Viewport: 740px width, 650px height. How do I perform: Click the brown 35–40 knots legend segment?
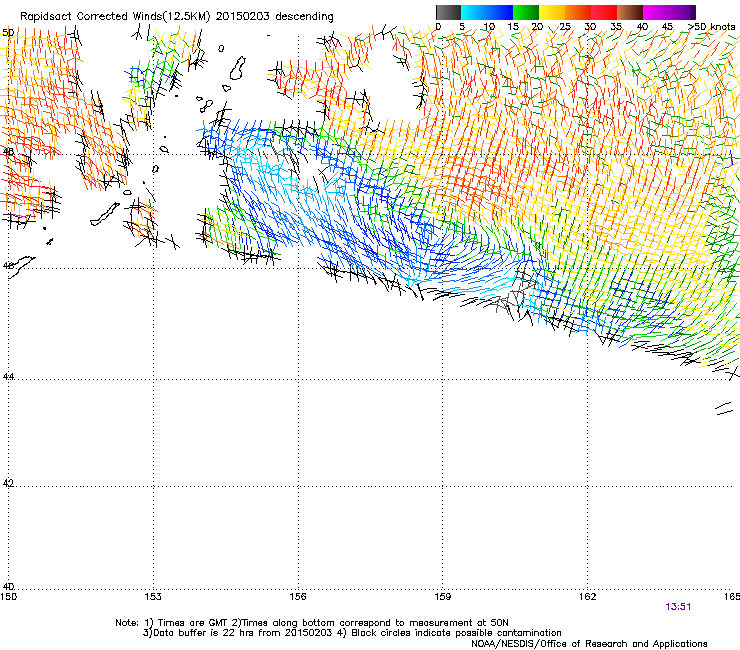pos(630,12)
